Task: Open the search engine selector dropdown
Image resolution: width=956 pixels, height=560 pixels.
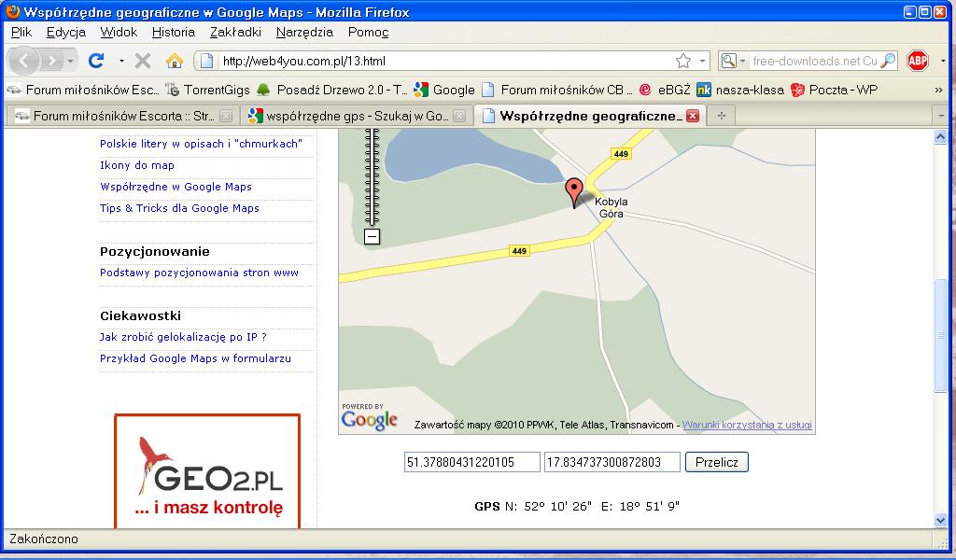Action: click(732, 61)
